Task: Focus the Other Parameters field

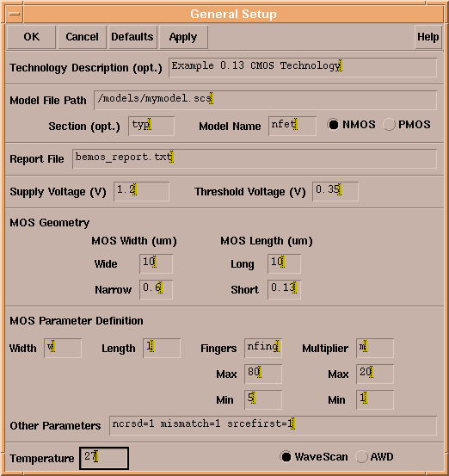Action: point(273,425)
